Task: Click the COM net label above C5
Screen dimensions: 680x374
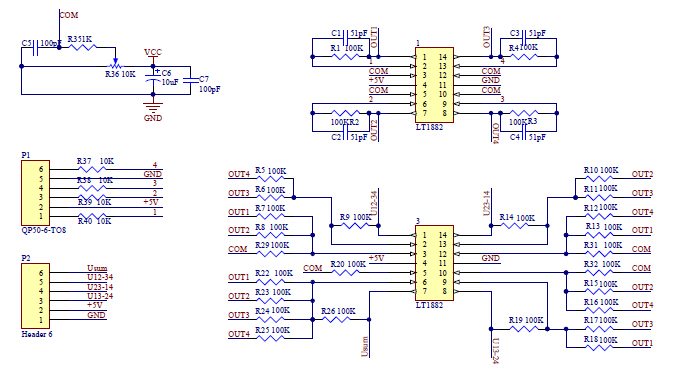Action: (x=69, y=15)
